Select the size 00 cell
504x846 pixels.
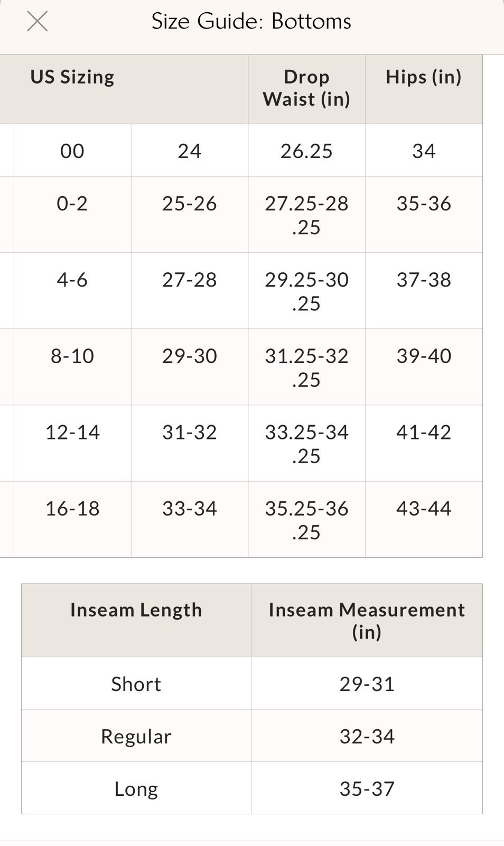(x=72, y=151)
